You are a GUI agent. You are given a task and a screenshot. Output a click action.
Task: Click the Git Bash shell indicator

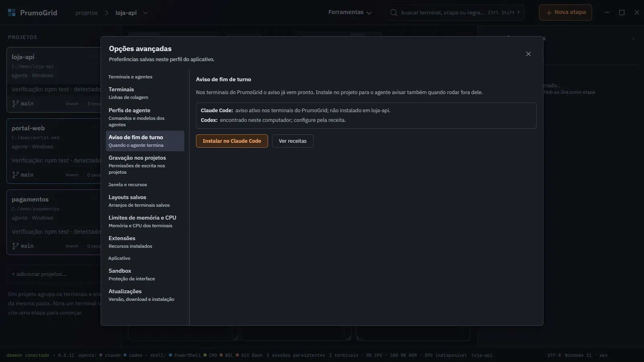point(249,355)
